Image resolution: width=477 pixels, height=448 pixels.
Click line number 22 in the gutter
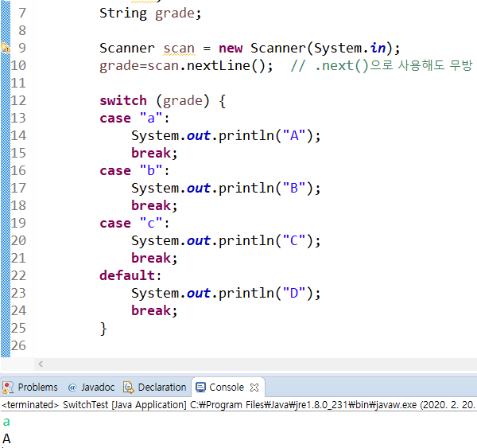(18, 275)
